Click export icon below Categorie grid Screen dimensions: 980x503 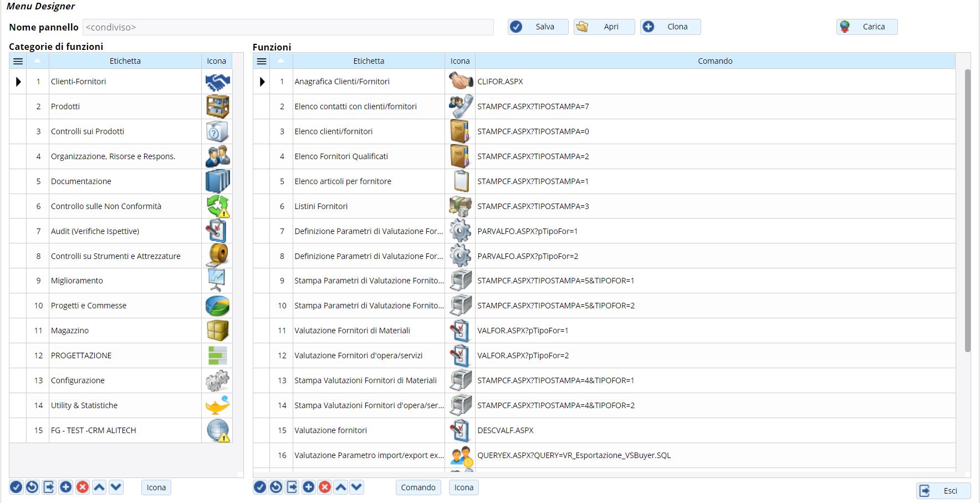pos(49,487)
